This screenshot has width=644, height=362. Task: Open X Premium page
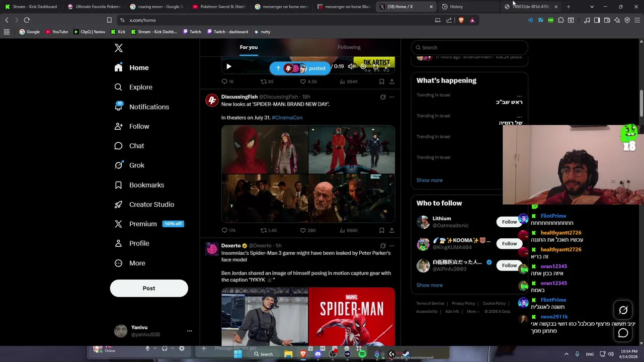click(x=149, y=224)
